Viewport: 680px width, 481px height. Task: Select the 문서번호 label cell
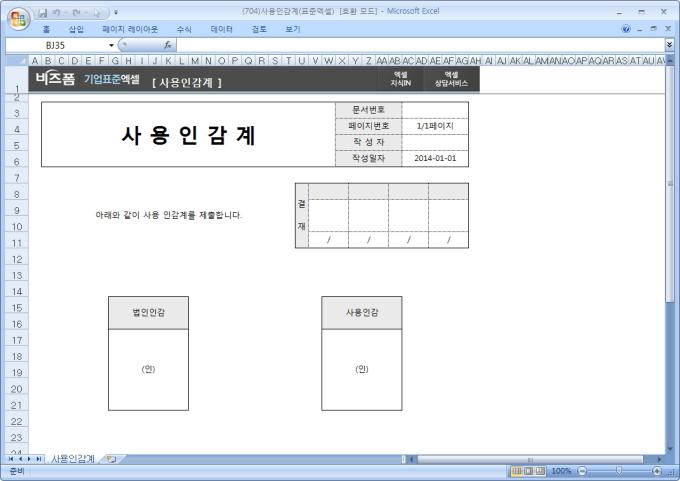click(369, 110)
